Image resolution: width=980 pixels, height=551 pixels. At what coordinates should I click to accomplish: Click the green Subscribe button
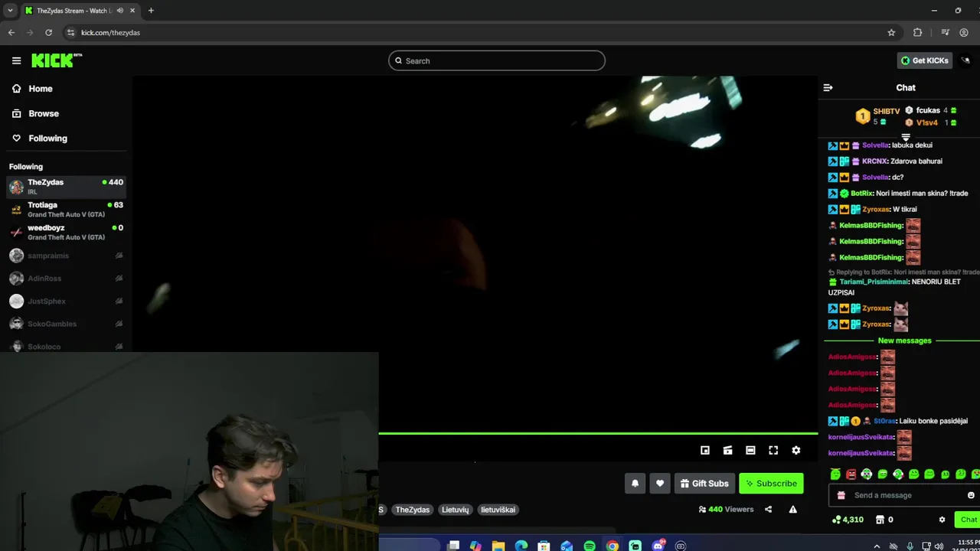pos(771,483)
